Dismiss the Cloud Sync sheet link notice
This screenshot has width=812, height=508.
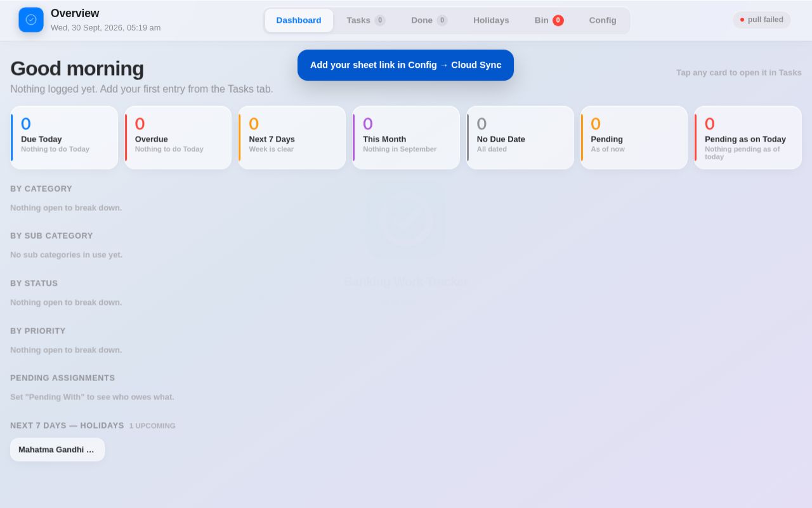coord(405,65)
